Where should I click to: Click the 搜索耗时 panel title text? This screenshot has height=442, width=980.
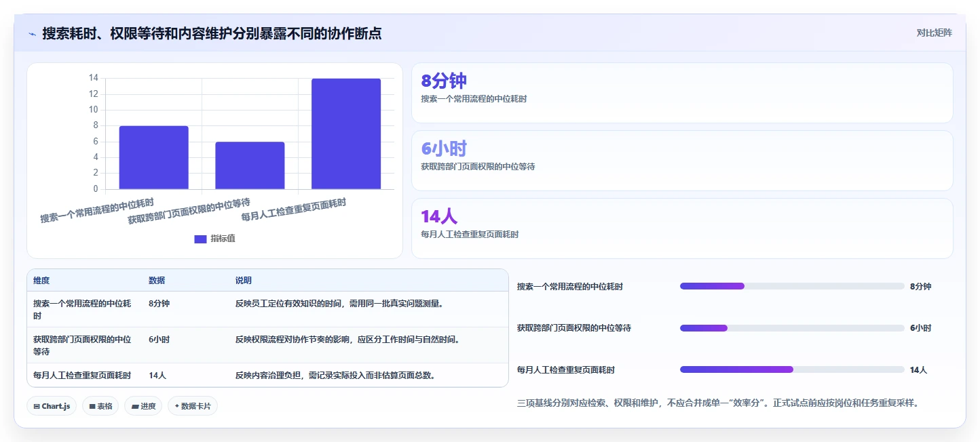[x=212, y=33]
